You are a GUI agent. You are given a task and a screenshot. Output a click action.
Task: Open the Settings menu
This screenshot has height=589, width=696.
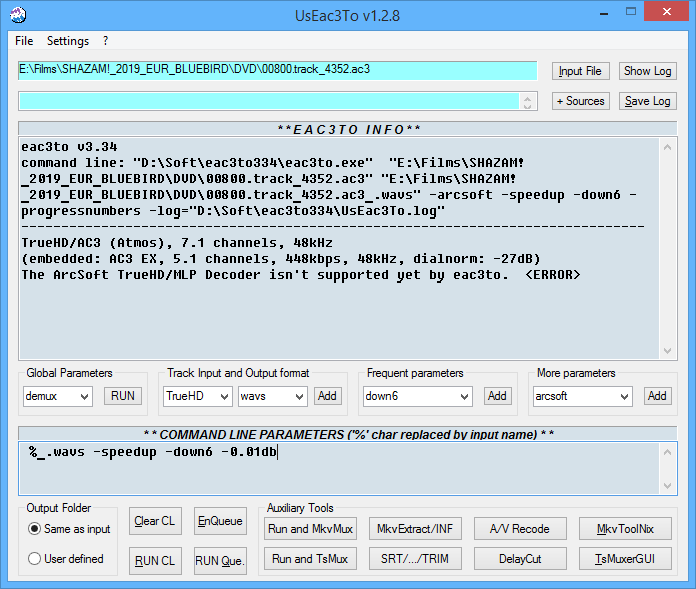pos(68,41)
